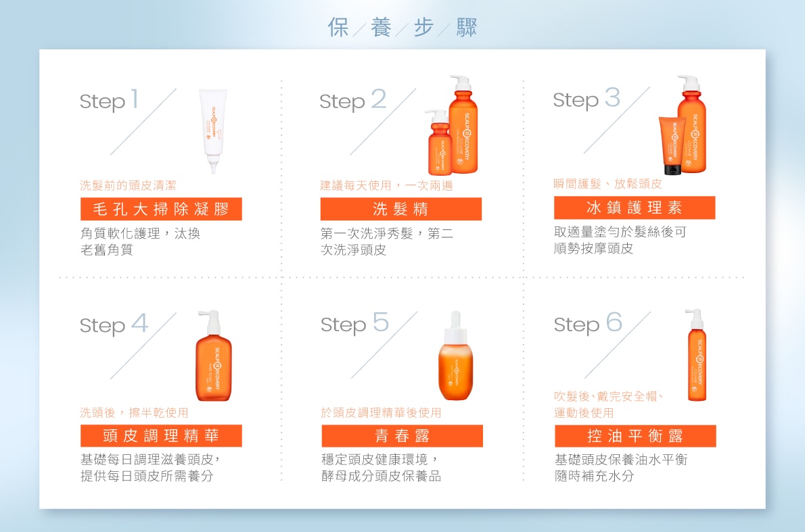This screenshot has width=805, height=532.
Task: Select the Step 1 heading
Action: (x=108, y=101)
